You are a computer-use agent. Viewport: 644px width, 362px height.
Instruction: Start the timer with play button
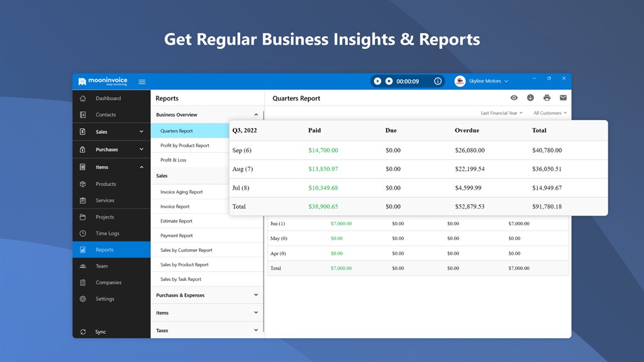[377, 81]
